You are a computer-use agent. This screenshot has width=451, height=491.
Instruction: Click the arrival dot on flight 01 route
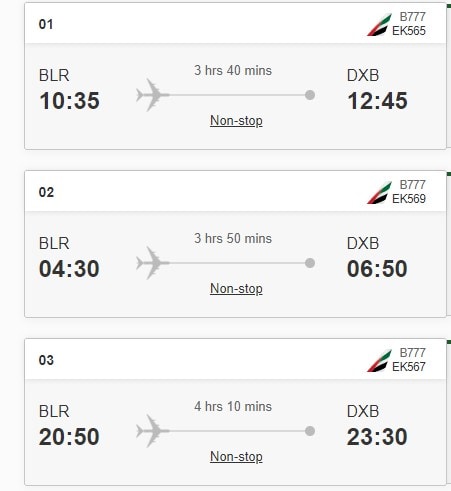click(x=310, y=95)
